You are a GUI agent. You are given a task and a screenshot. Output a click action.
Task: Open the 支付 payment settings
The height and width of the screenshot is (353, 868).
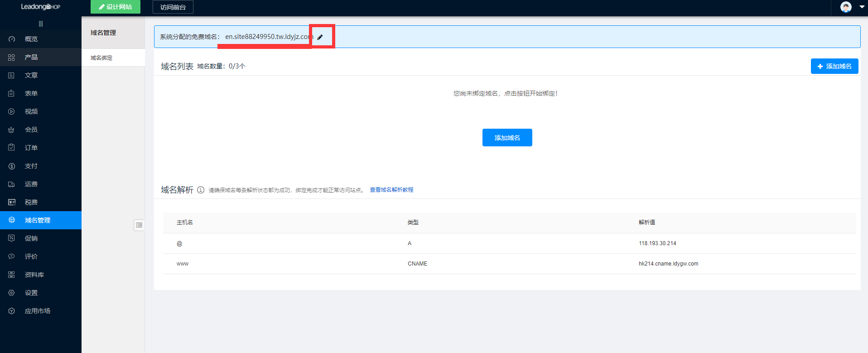(31, 166)
